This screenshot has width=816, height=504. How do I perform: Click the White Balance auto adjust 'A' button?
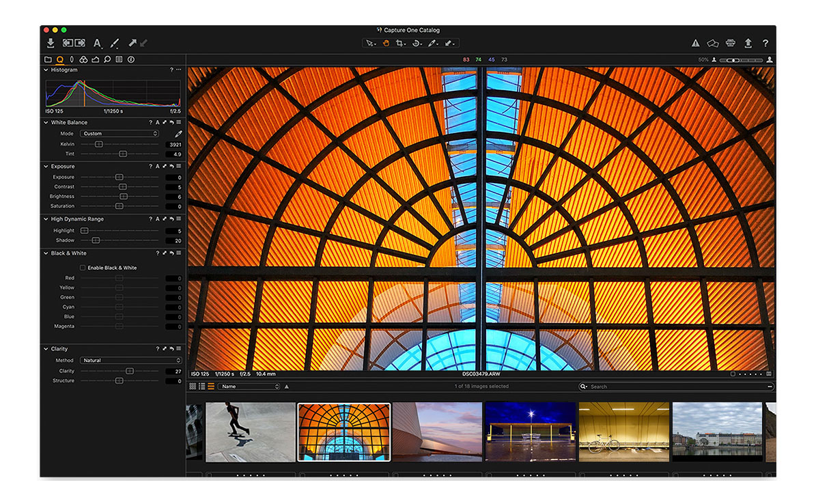coord(157,123)
